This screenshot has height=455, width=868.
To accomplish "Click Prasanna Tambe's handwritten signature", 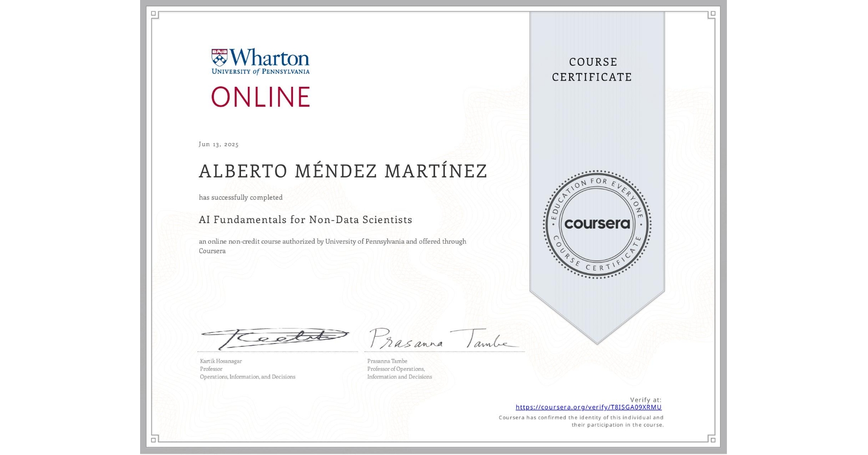I will pos(443,338).
